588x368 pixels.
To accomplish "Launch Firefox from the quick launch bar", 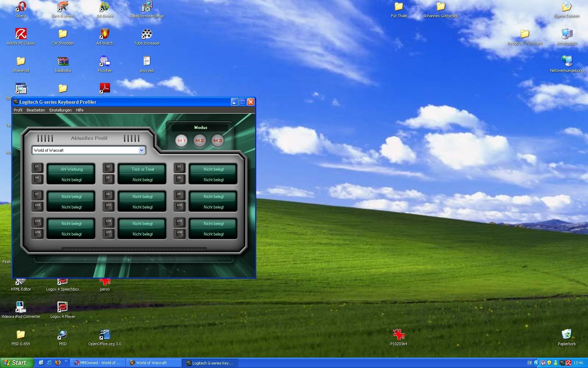I will (x=58, y=363).
